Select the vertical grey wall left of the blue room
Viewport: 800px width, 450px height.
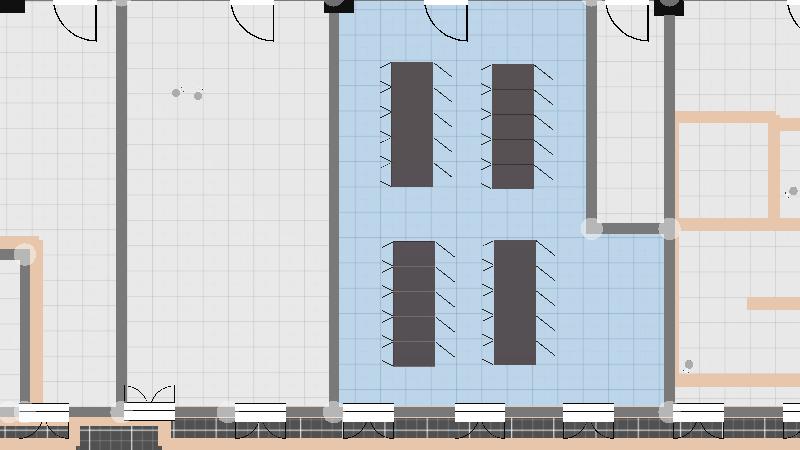coord(334,200)
